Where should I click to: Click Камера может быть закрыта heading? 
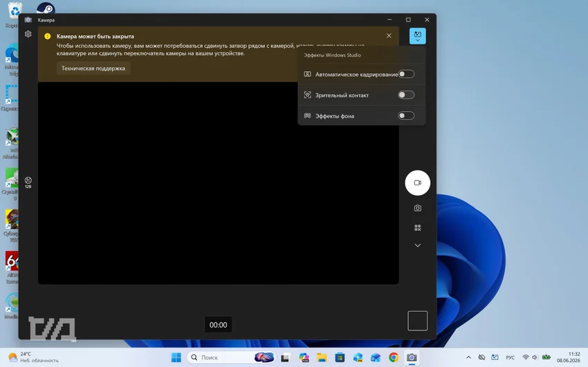[95, 37]
